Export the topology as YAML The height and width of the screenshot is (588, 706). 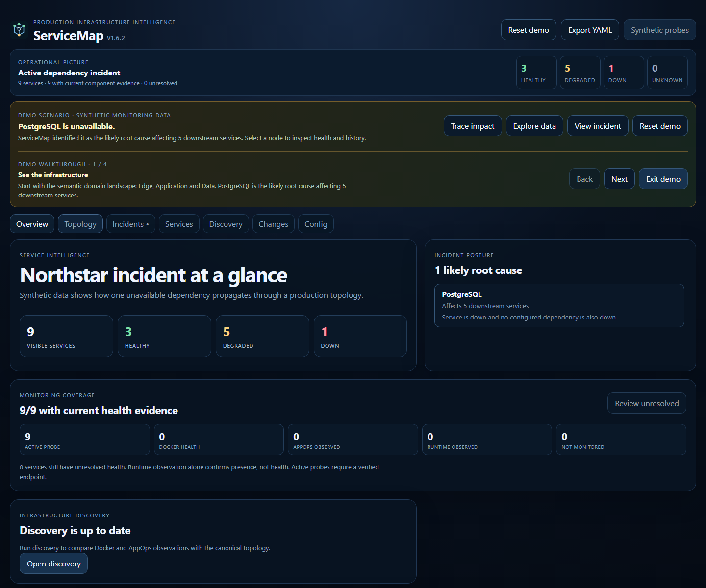[x=590, y=30]
